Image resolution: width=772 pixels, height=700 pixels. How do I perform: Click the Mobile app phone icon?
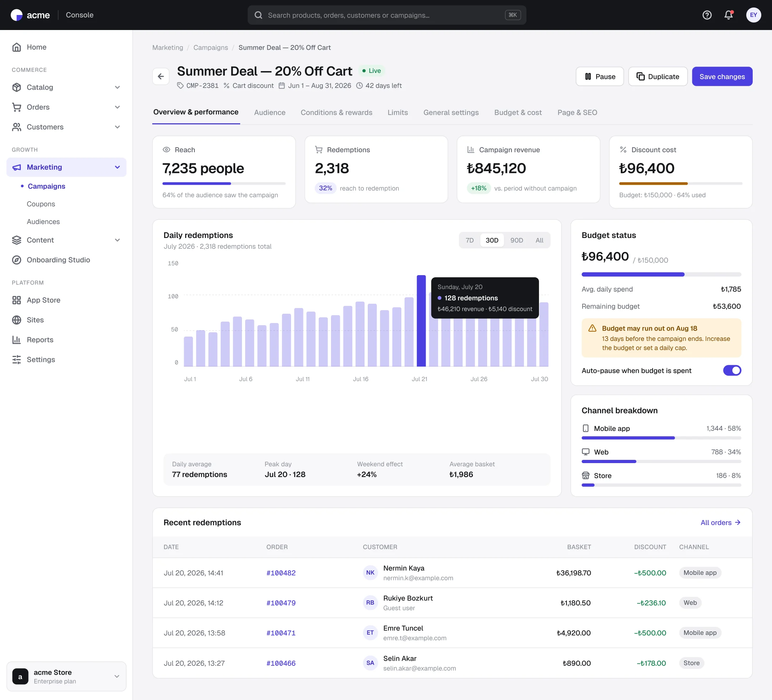[585, 428]
